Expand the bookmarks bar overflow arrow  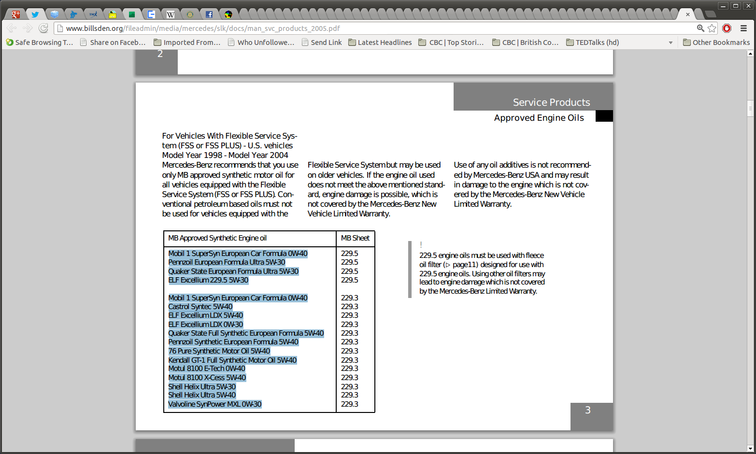tap(670, 42)
